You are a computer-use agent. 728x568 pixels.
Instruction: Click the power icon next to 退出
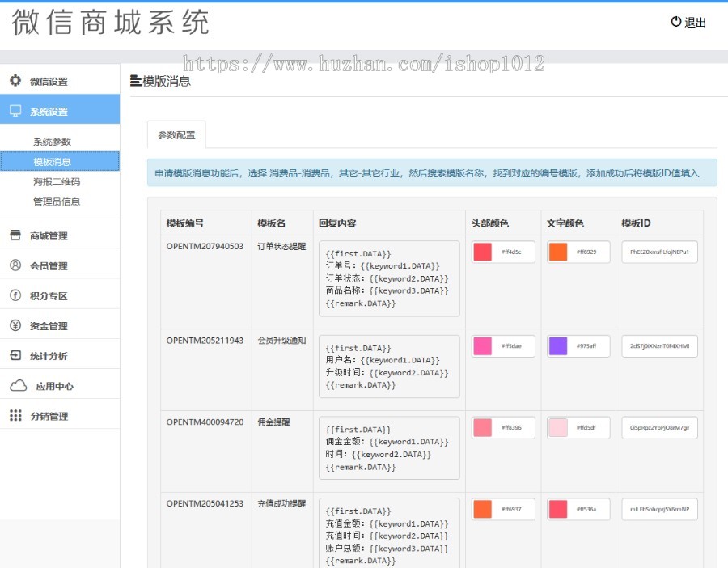click(x=676, y=21)
